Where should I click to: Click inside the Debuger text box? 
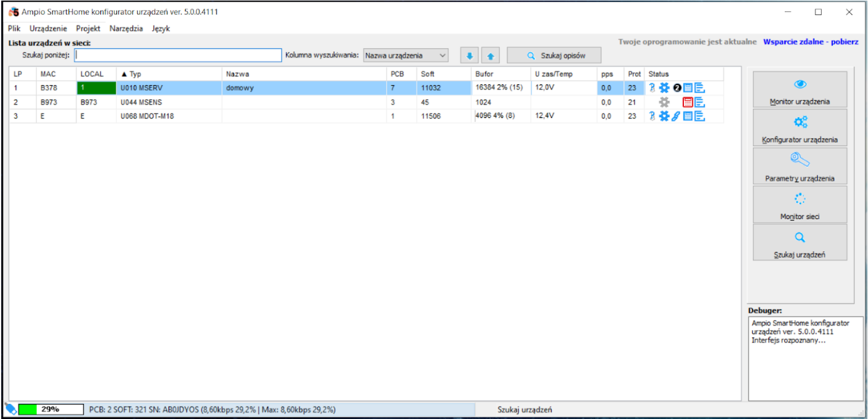(805, 358)
